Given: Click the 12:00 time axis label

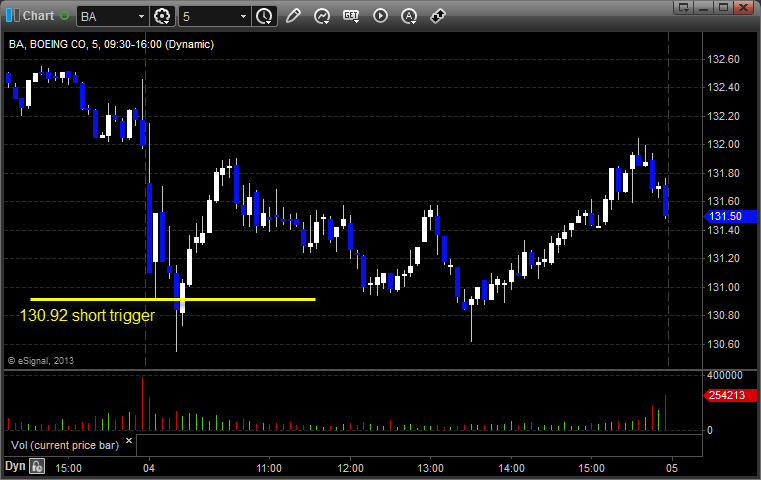Looking at the screenshot, I should tap(350, 468).
